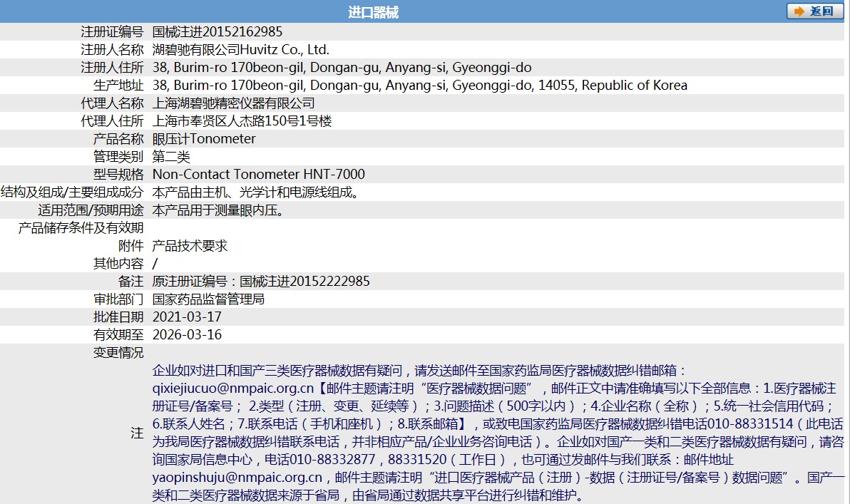Select the 注册人住所 address value
The height and width of the screenshot is (504, 850).
[x=342, y=68]
